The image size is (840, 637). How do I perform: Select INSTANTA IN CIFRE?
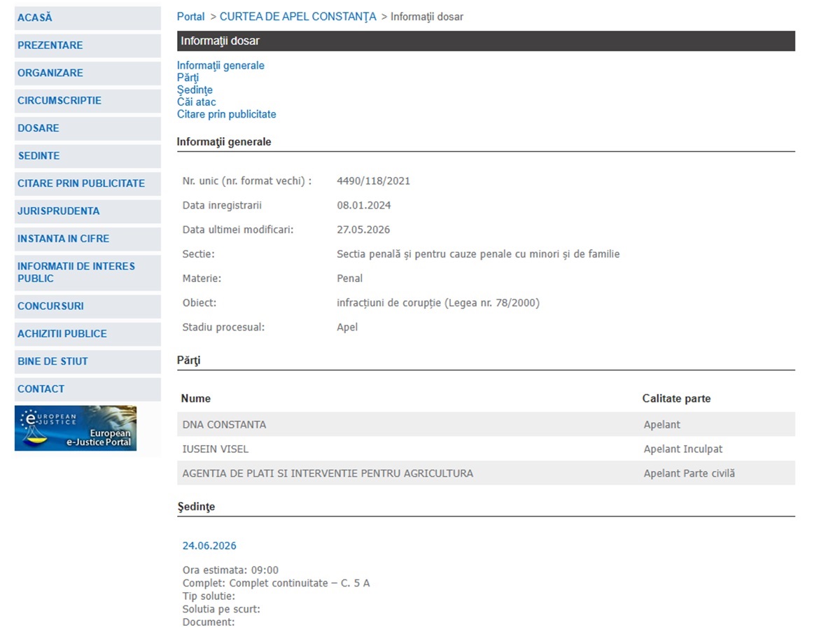coord(87,239)
